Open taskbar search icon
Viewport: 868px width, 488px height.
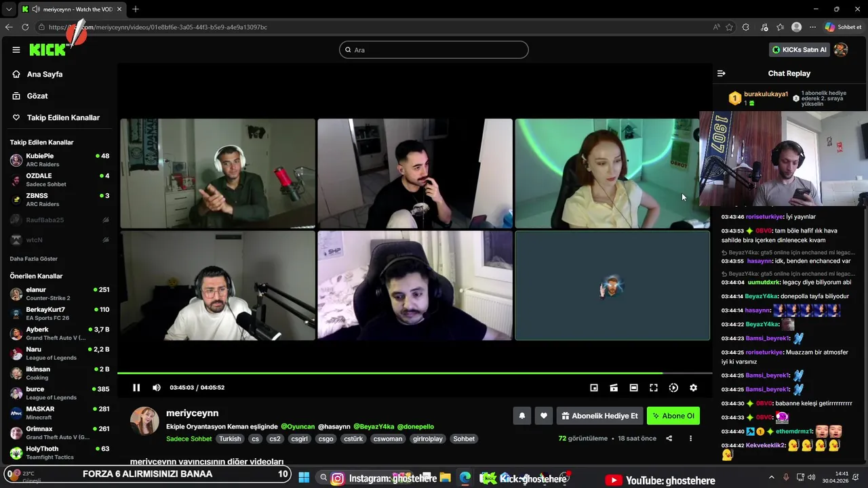tap(323, 478)
